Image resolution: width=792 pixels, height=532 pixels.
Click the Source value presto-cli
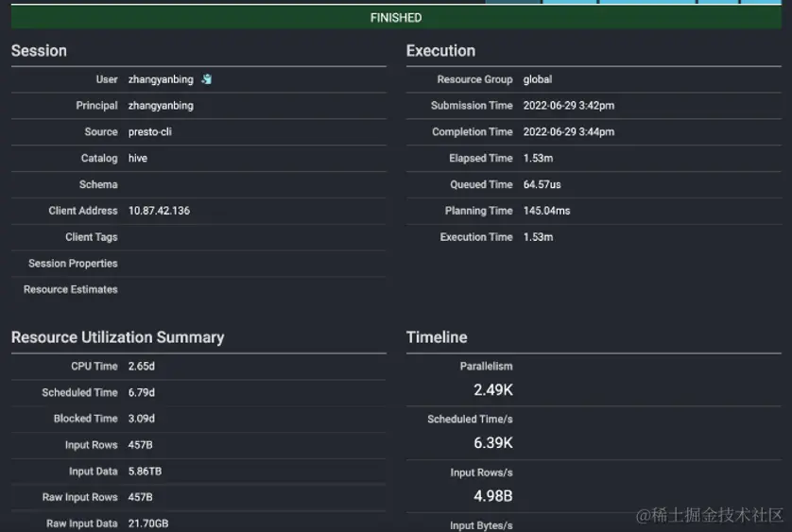[150, 132]
